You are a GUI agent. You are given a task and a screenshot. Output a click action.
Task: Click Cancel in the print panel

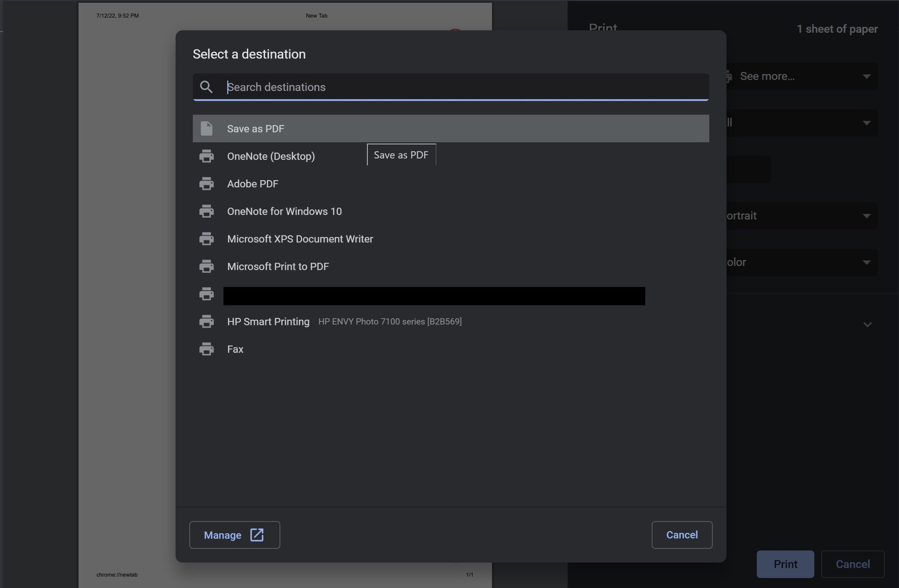tap(853, 564)
